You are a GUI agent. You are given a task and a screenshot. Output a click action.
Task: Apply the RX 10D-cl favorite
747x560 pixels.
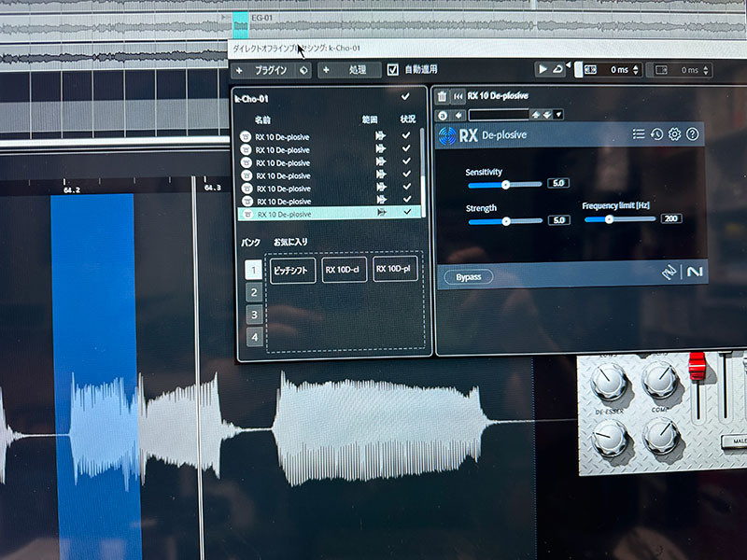point(344,270)
